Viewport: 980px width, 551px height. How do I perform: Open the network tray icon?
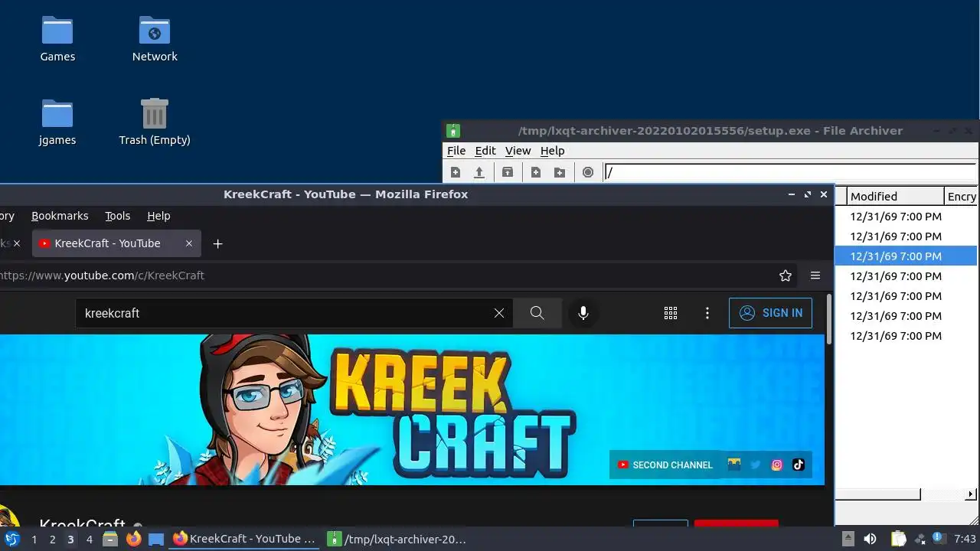point(920,539)
